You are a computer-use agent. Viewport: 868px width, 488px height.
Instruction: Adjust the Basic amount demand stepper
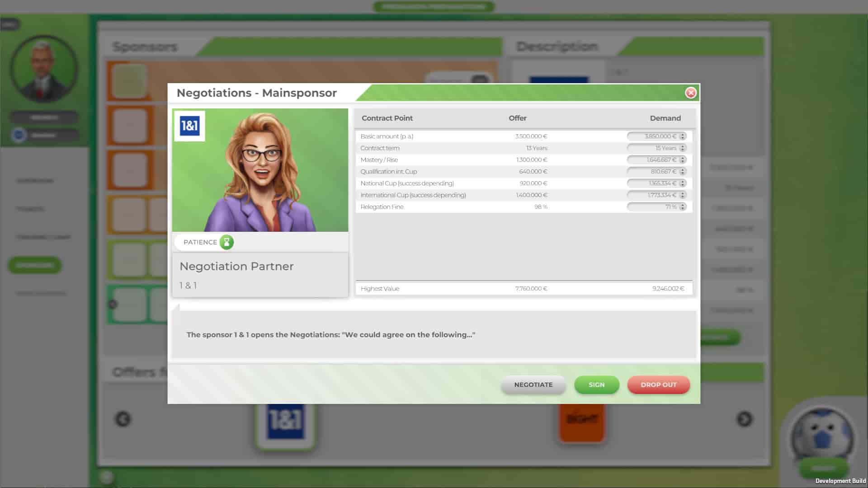click(x=683, y=136)
